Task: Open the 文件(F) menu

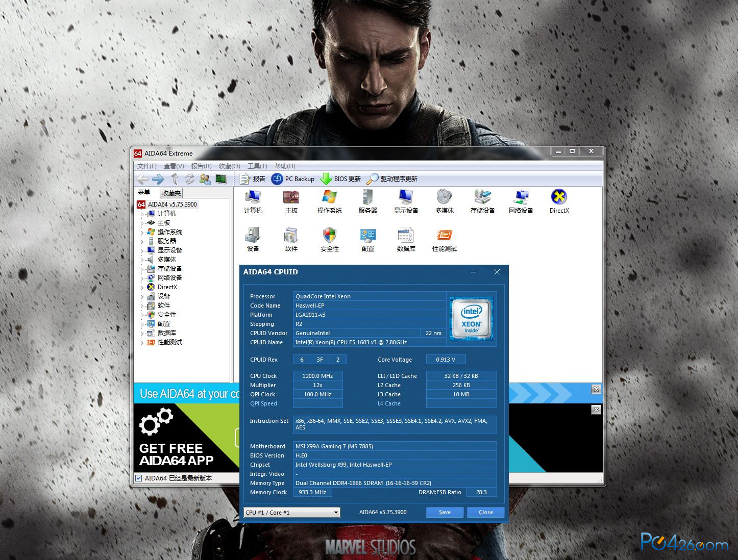Action: pos(146,166)
